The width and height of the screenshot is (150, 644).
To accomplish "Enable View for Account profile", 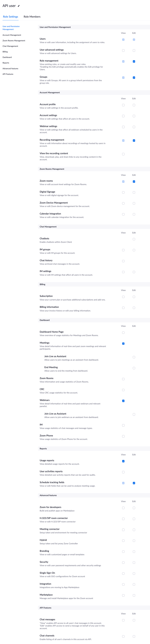I will [123, 105].
